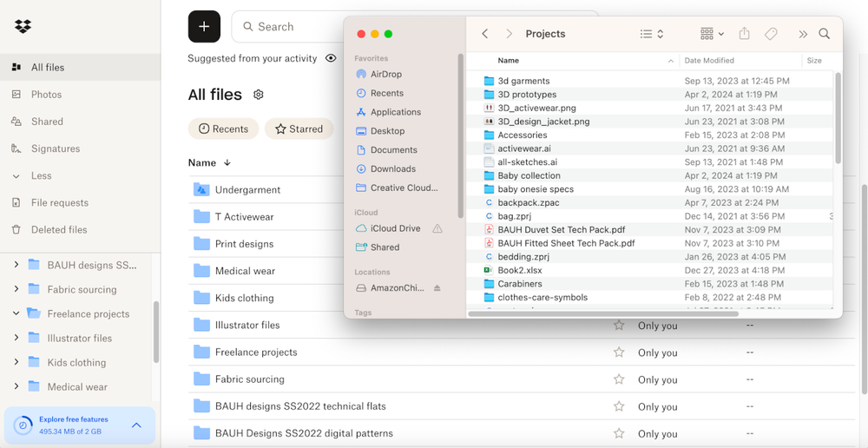Open All files settings gear icon
This screenshot has height=448, width=868.
[259, 95]
